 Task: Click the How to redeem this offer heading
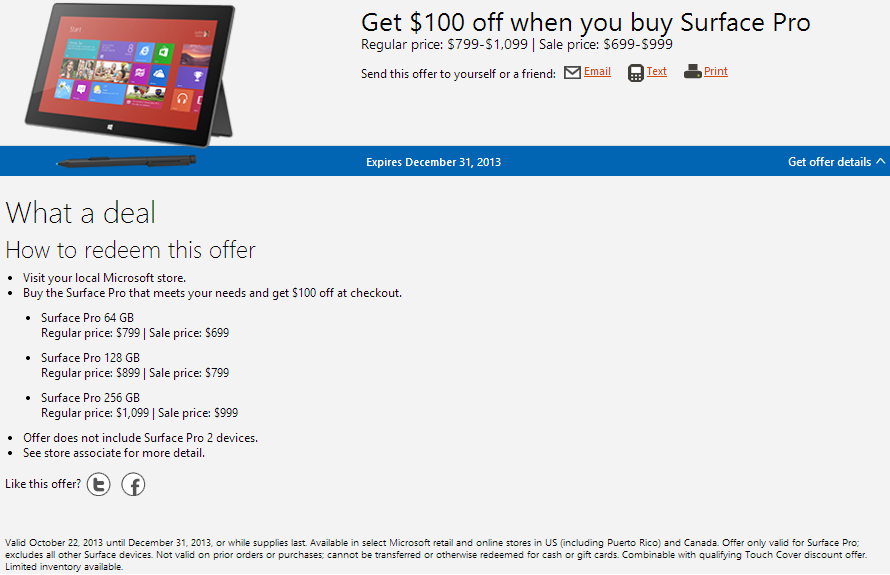point(131,250)
